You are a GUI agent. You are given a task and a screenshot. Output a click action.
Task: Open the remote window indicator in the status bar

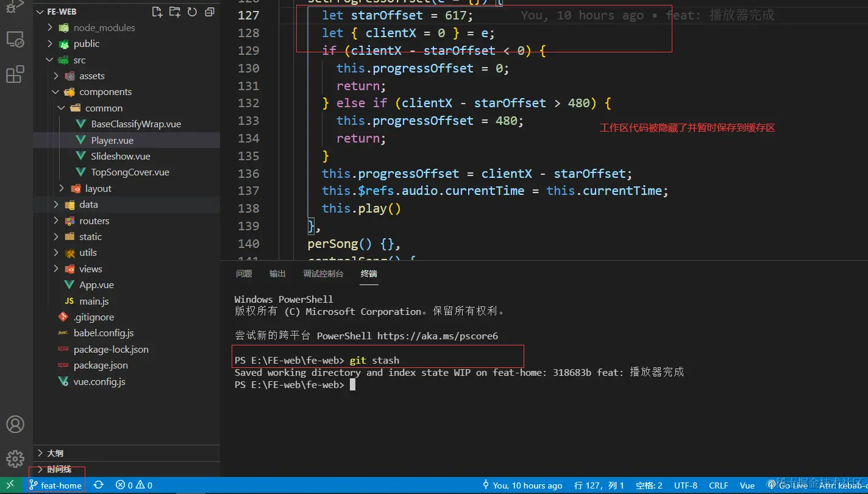(10, 485)
